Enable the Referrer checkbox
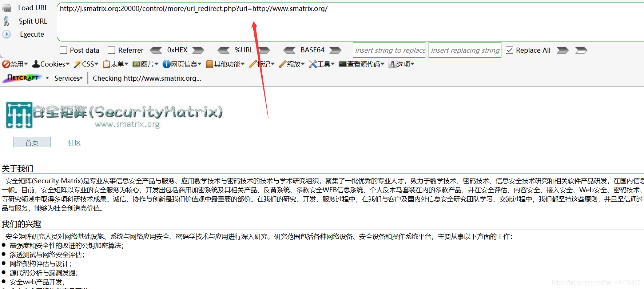 tap(111, 50)
